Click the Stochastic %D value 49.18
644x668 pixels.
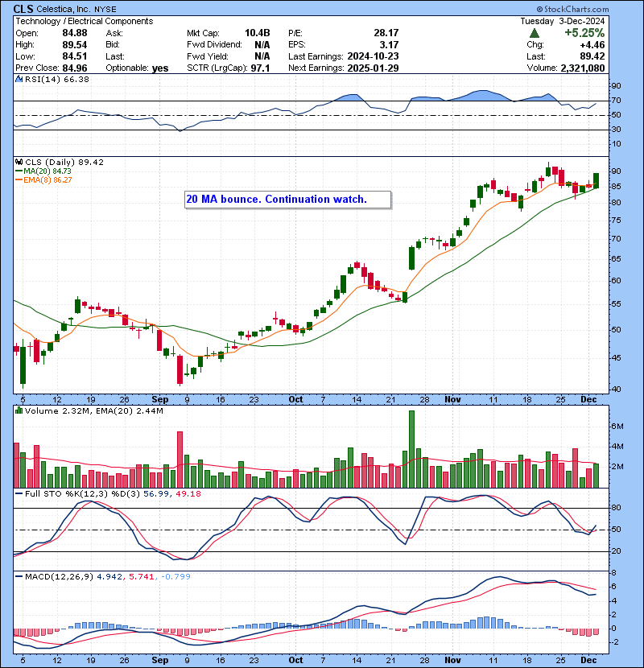[x=188, y=494]
